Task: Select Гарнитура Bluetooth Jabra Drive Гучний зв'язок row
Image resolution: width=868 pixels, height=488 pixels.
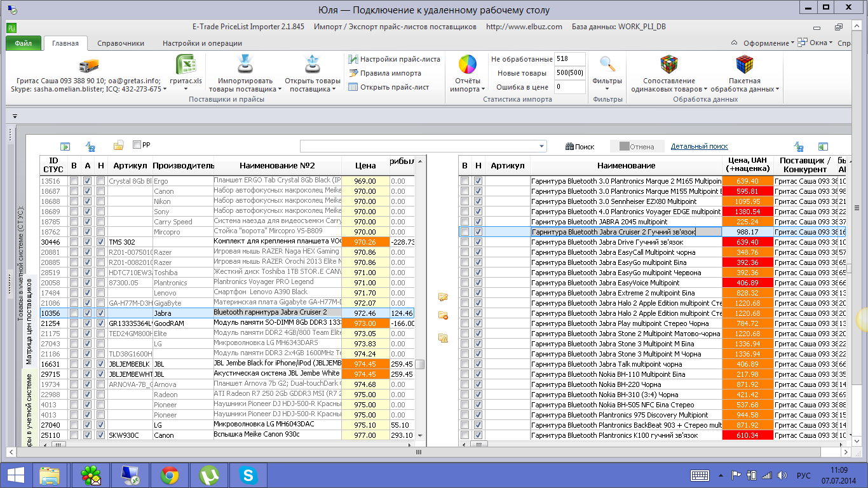Action: (653, 242)
